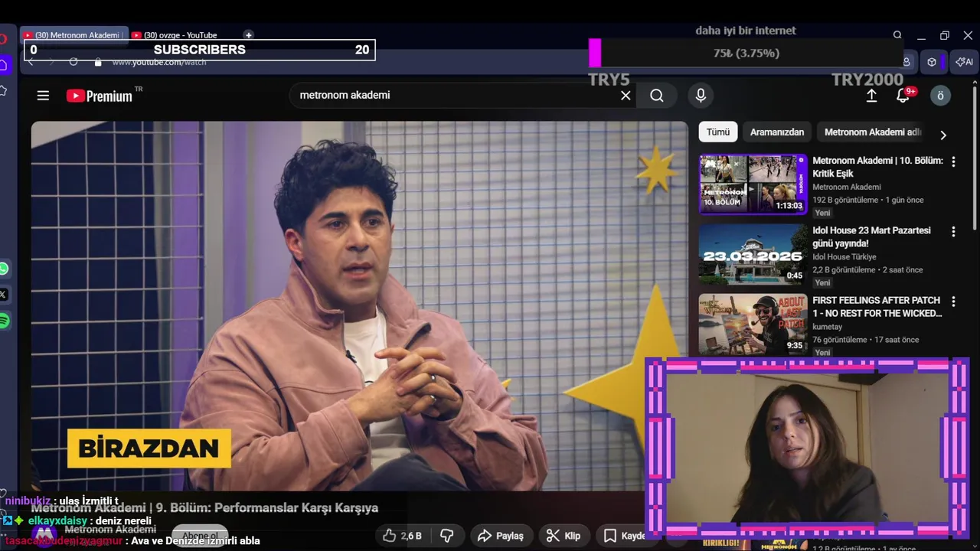Open the 'kumetay' channel name
Image resolution: width=980 pixels, height=551 pixels.
(x=827, y=327)
